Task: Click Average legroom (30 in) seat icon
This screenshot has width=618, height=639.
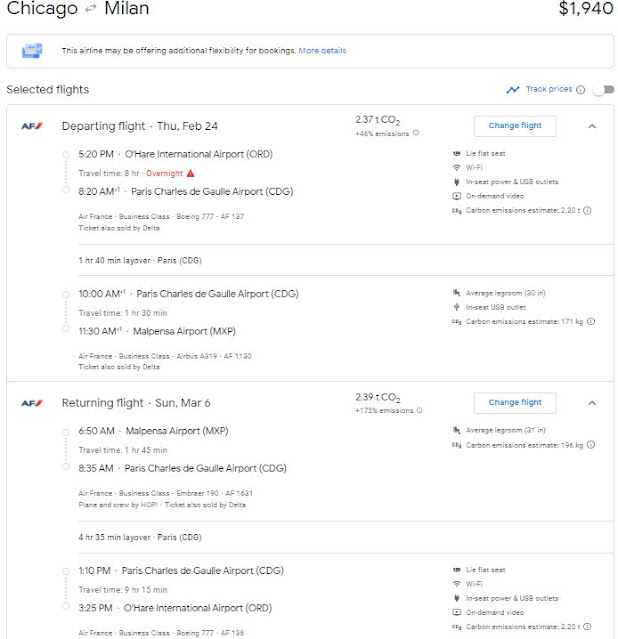Action: pyautogui.click(x=457, y=293)
